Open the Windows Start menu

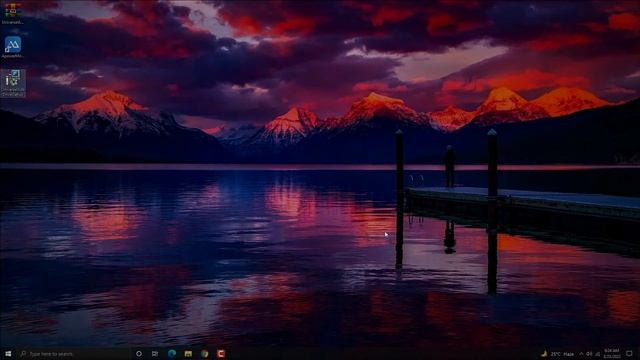[x=8, y=353]
